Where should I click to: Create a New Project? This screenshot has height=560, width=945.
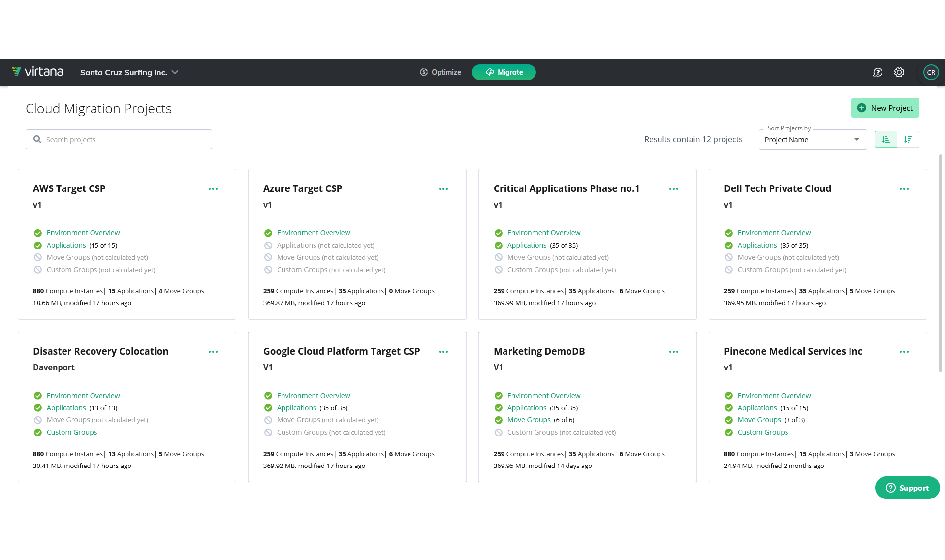(885, 108)
